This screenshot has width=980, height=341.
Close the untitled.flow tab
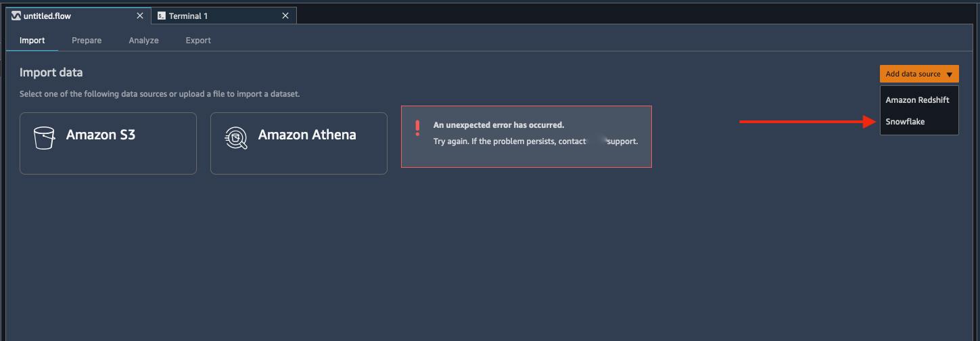[x=140, y=16]
